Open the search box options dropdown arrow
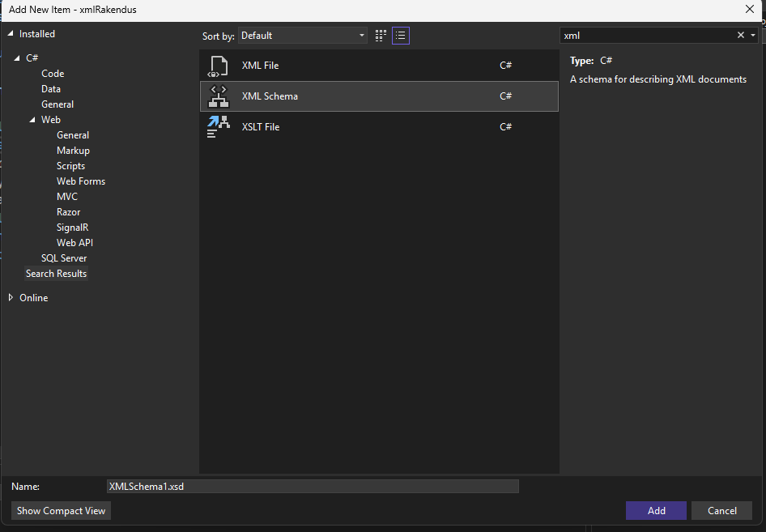The image size is (766, 532). tap(753, 36)
